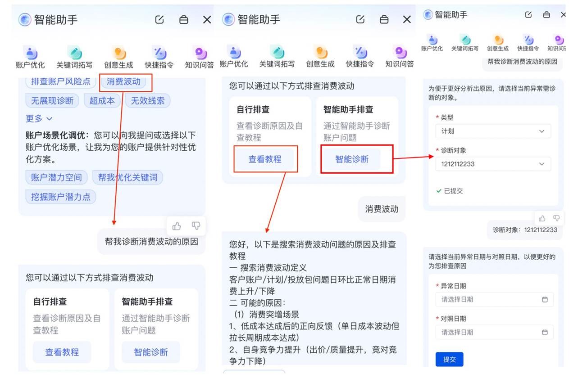Click 智能诊断 button in middle panel

coord(352,159)
